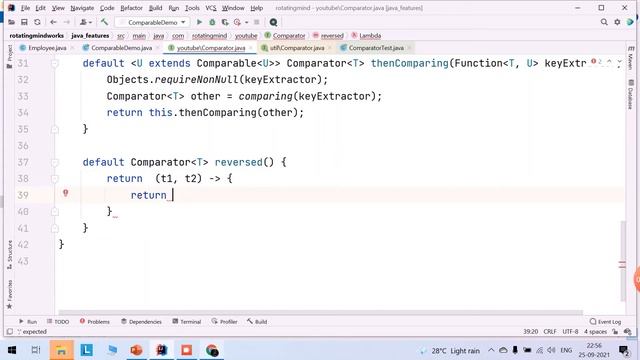
Task: Open the Windows Start button
Action: [x=12, y=350]
